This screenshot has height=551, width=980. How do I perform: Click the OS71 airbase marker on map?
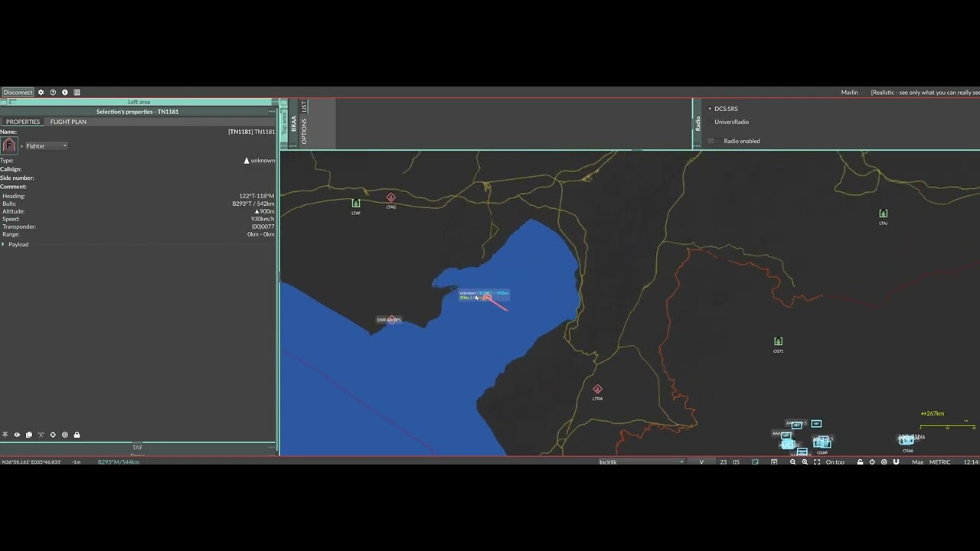coord(778,341)
